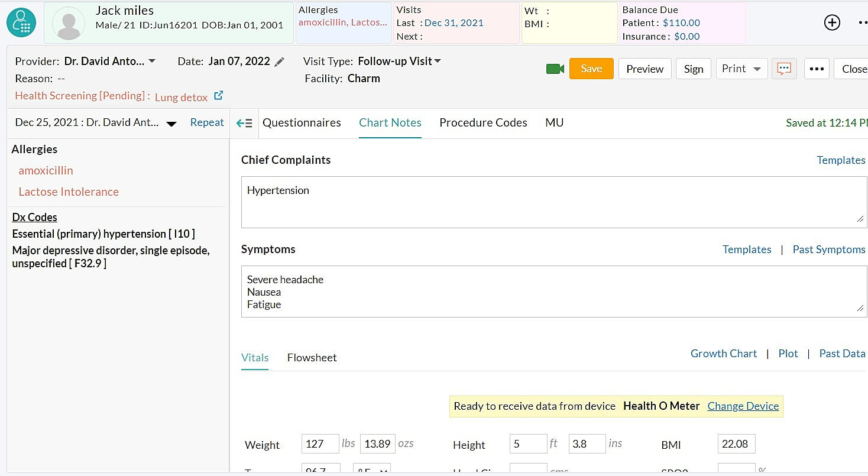
Task: Select the Flowsheet tab
Action: (312, 358)
